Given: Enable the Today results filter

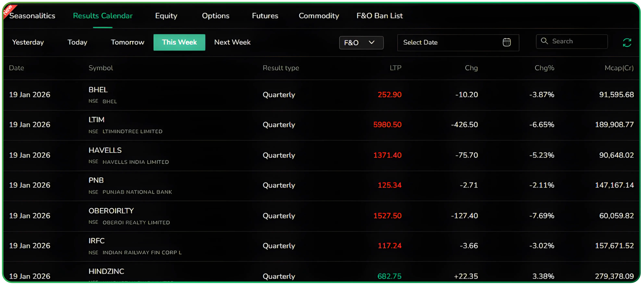Looking at the screenshot, I should pos(77,42).
